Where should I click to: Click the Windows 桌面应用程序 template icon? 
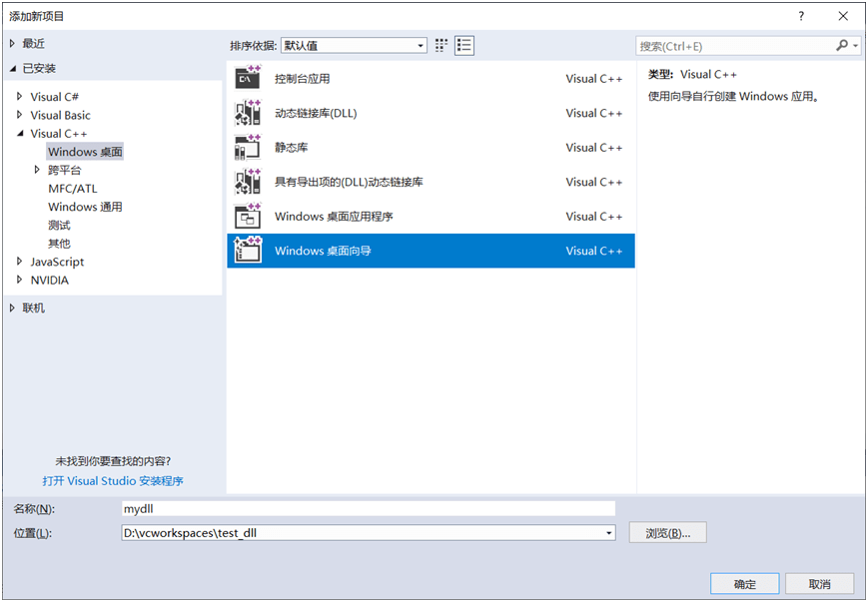coord(248,216)
